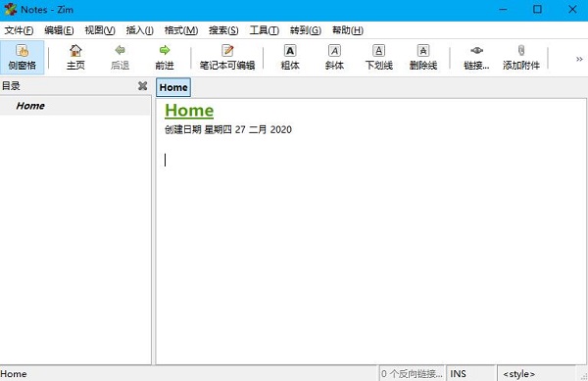
Task: Open the Search (搜索) menu
Action: (223, 30)
